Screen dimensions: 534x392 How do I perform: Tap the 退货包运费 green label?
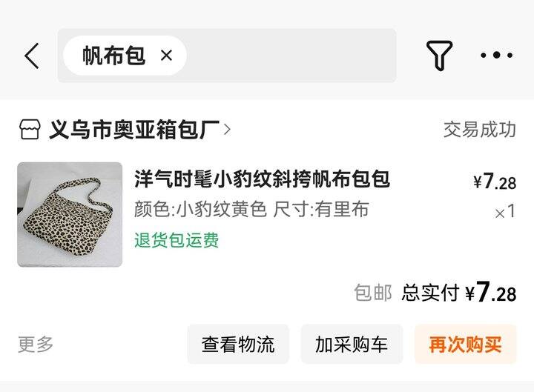pos(177,240)
